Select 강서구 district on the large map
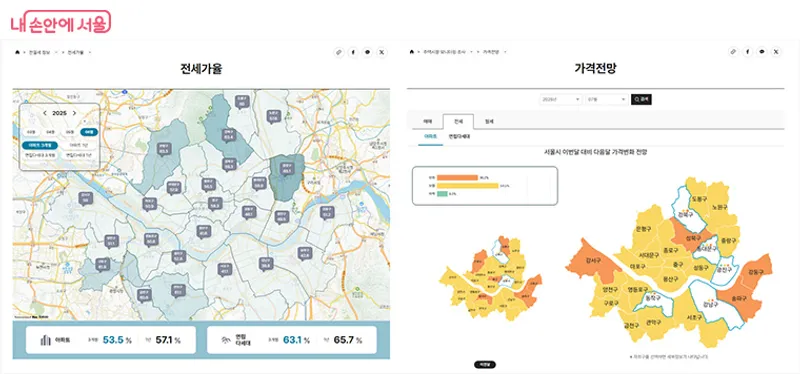The image size is (800, 374). 593,260
